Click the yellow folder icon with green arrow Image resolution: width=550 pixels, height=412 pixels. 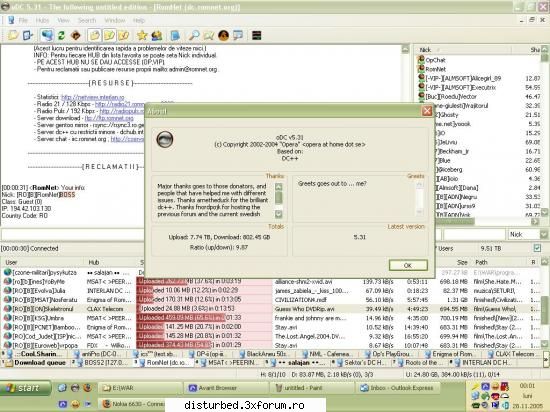[109, 35]
